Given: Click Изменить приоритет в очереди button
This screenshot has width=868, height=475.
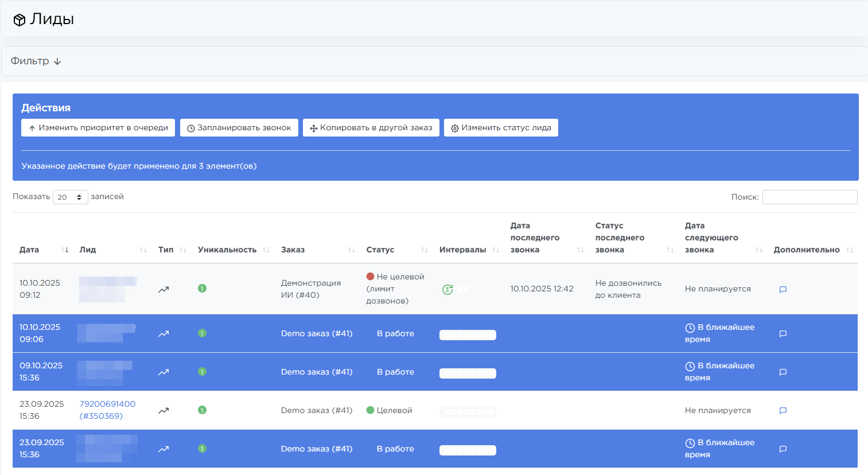Looking at the screenshot, I should pyautogui.click(x=98, y=127).
